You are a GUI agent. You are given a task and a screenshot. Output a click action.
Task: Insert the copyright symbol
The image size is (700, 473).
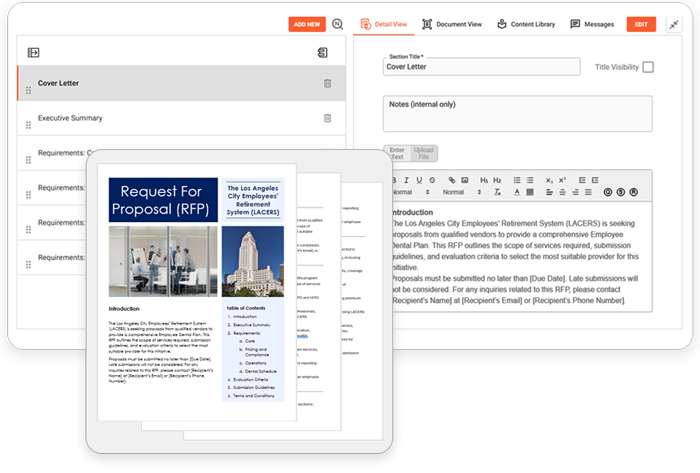(608, 192)
